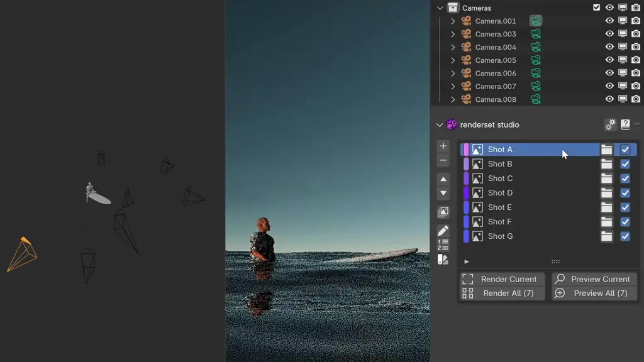
Task: Open output folder for Shot F
Action: 607,222
